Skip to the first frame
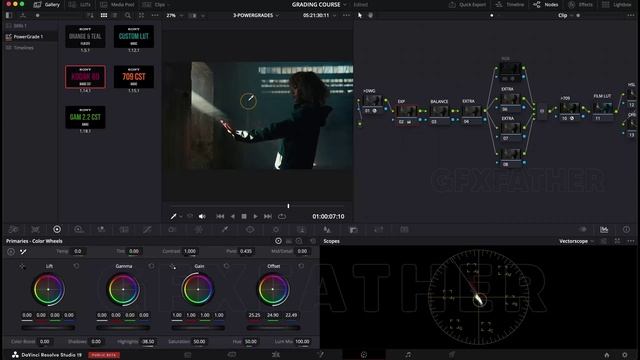The width and height of the screenshot is (640, 360). click(x=220, y=216)
